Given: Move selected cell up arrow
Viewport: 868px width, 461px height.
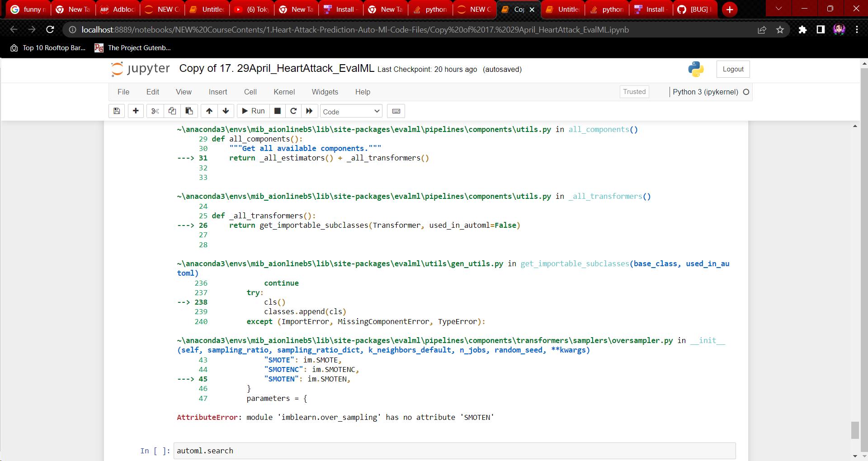Looking at the screenshot, I should coord(209,111).
